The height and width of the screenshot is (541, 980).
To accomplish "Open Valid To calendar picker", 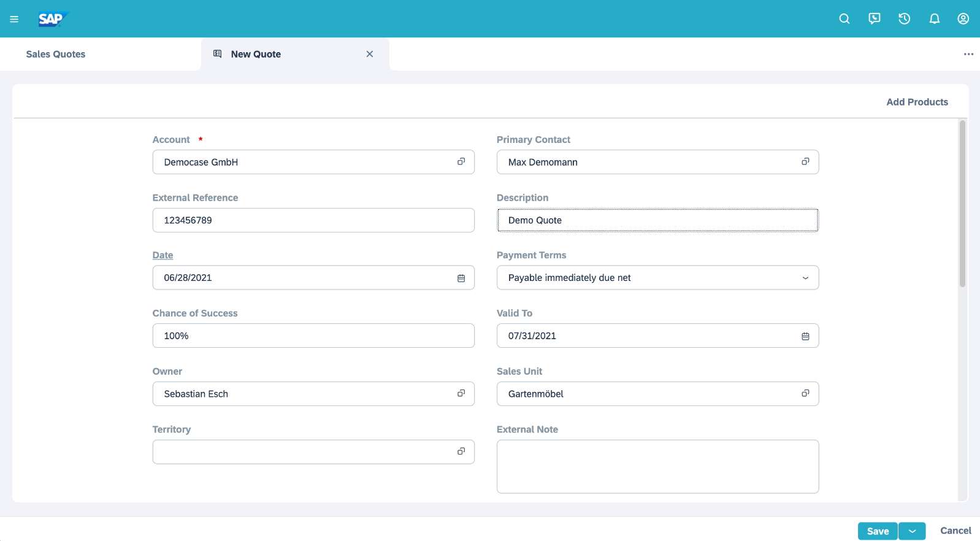I will [x=805, y=336].
